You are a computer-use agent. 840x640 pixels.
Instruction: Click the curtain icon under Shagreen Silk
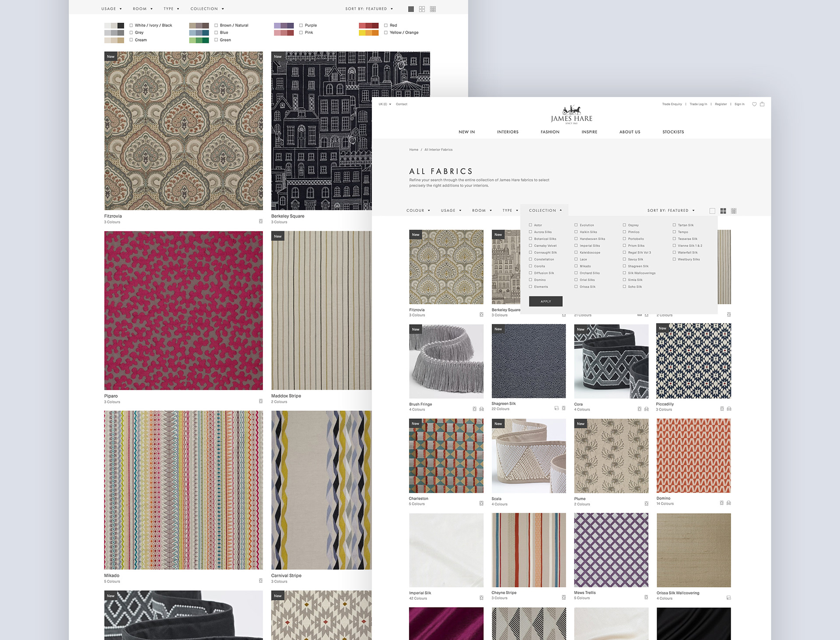[563, 408]
